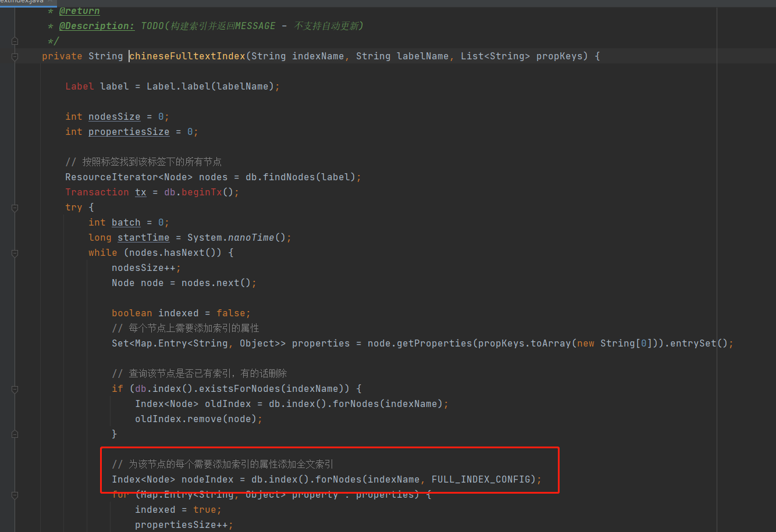Click the findNodes method call
Viewport: 776px width, 532px height.
286,177
